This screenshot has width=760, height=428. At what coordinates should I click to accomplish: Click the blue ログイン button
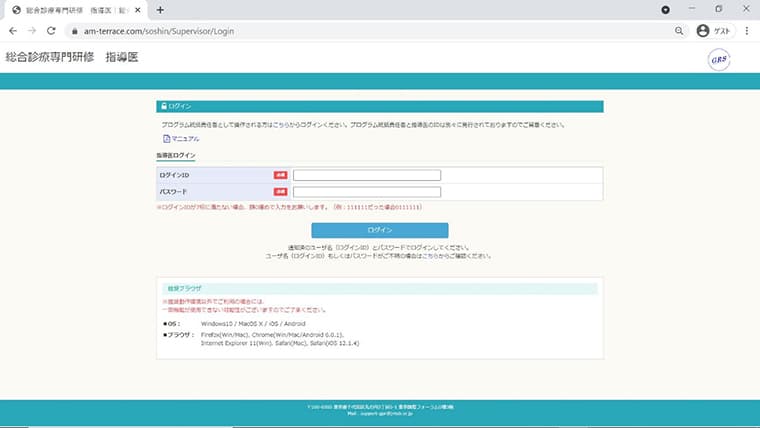[380, 230]
